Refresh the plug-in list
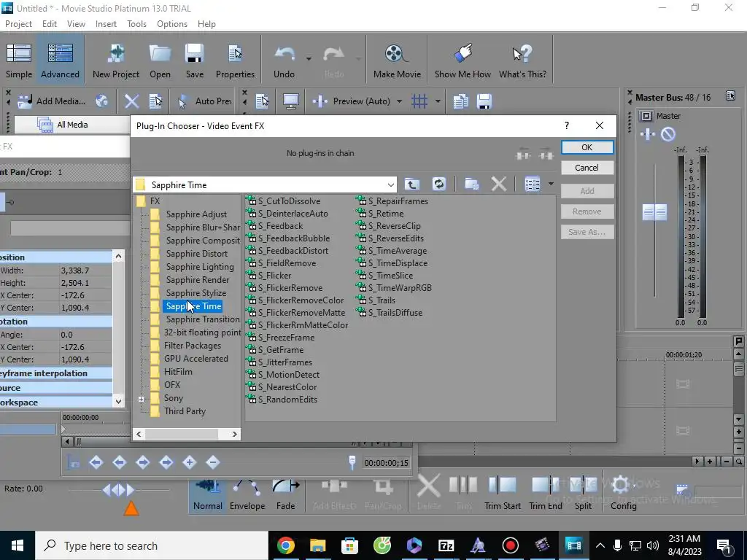 click(438, 184)
